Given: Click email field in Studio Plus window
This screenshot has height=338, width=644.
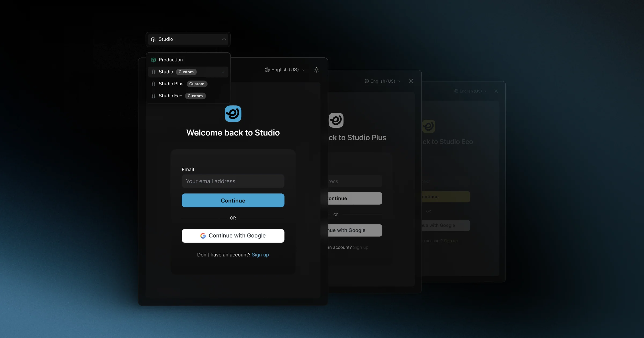Looking at the screenshot, I should [x=355, y=181].
